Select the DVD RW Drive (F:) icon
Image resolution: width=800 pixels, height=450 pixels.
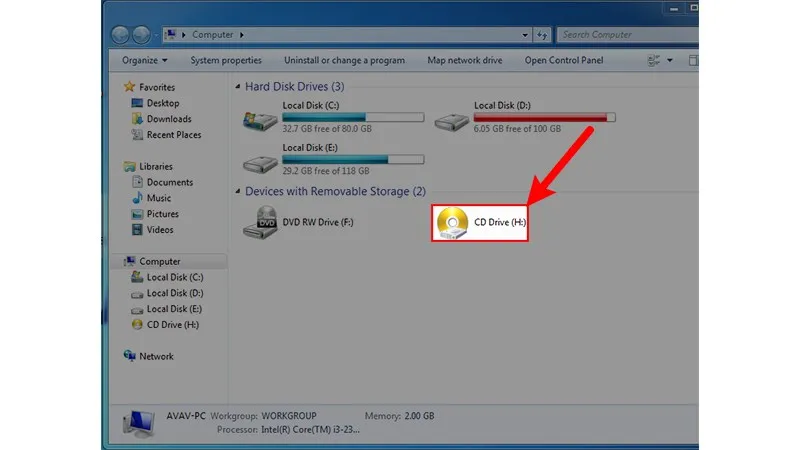(x=261, y=222)
